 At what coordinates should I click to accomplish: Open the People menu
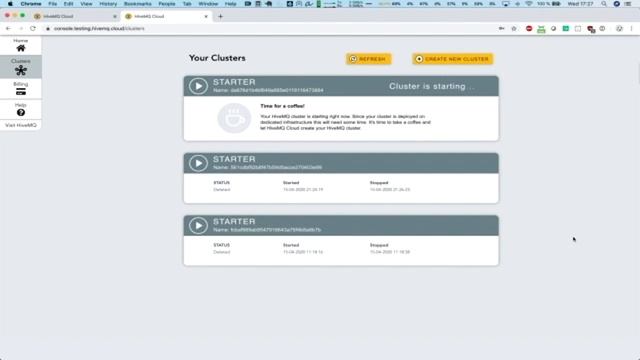pos(167,4)
